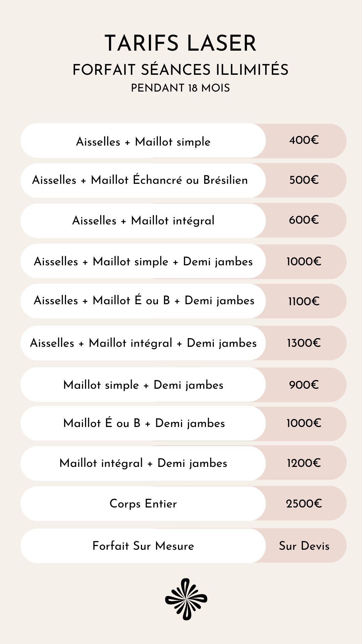Select Aisselles + Maillot Échancré ou Brésilien
Image resolution: width=362 pixels, height=644 pixels.
point(140,180)
